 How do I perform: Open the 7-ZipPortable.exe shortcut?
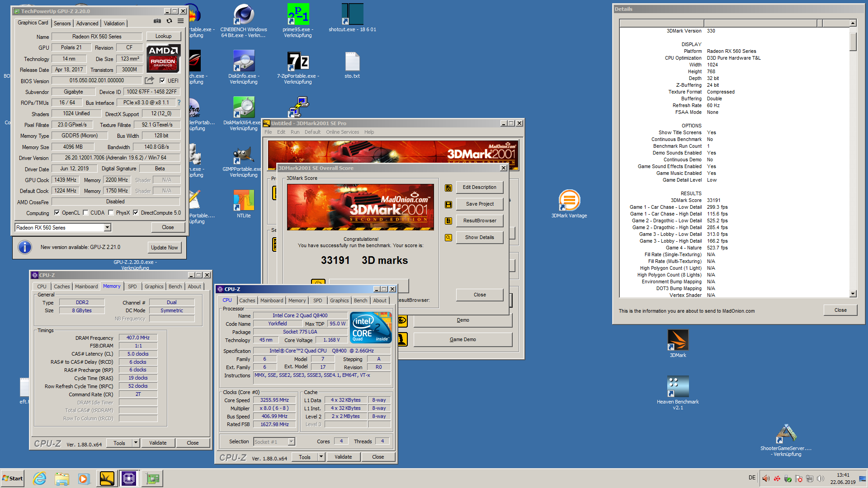pyautogui.click(x=298, y=68)
